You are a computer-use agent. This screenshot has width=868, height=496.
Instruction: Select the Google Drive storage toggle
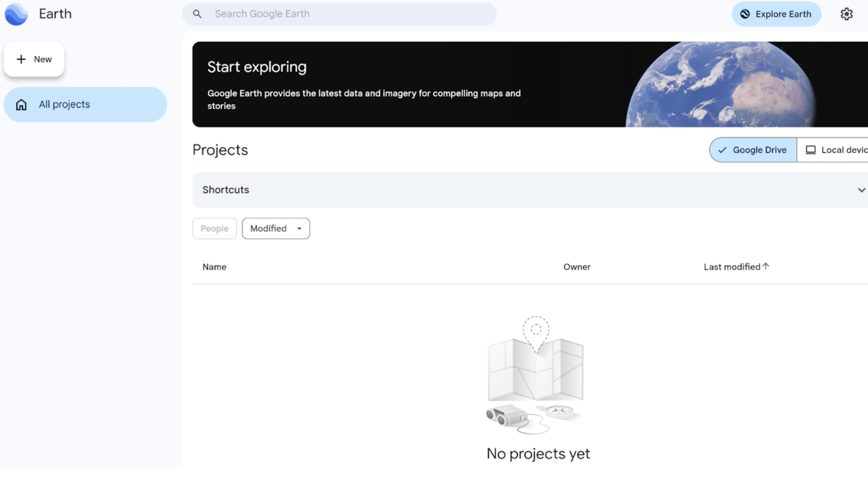pyautogui.click(x=753, y=150)
